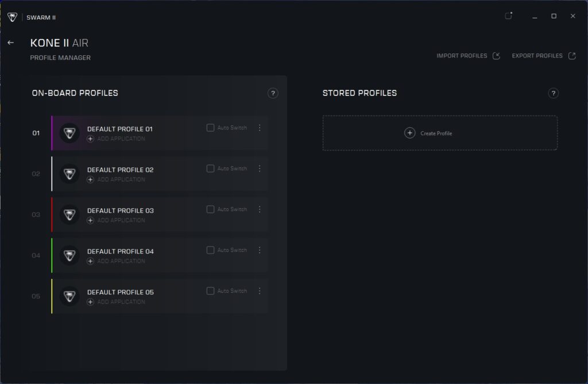
Task: Open the Stored Profiles help icon
Action: 553,93
